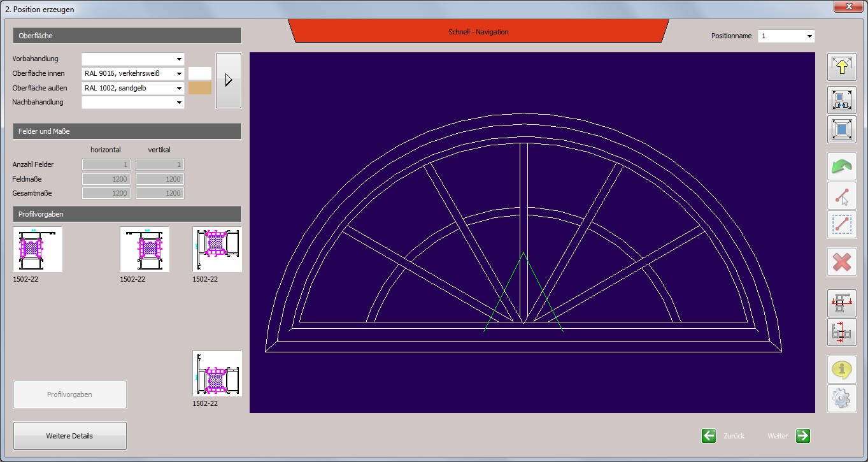Click the top-left 1502-22 profile thumbnail
Image resolution: width=868 pixels, height=462 pixels.
(x=38, y=249)
